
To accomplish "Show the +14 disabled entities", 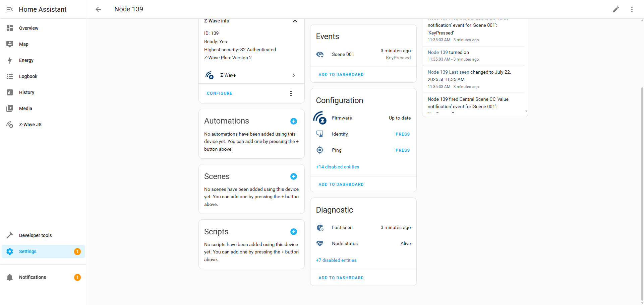I will click(x=338, y=167).
